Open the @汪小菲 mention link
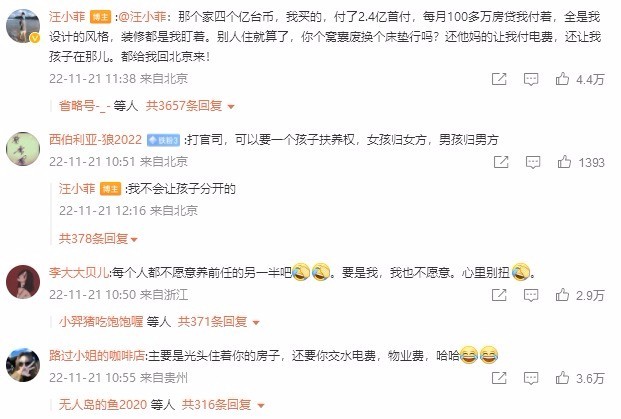The image size is (621, 419). tap(142, 17)
